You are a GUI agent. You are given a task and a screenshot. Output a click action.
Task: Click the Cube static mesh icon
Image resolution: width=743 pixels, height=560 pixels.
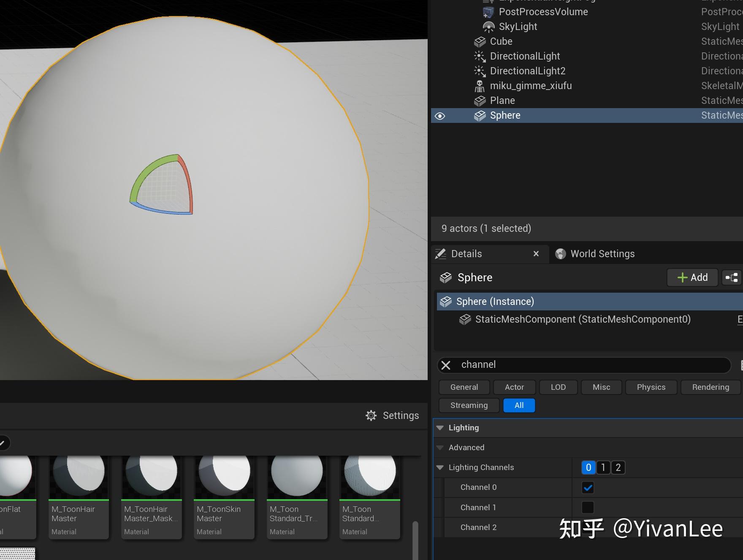coord(480,42)
